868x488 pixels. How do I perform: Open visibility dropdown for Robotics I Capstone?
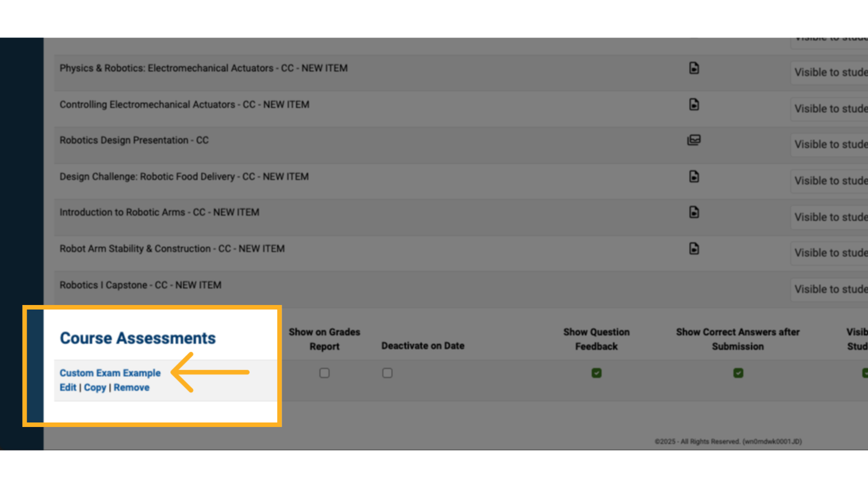click(829, 289)
